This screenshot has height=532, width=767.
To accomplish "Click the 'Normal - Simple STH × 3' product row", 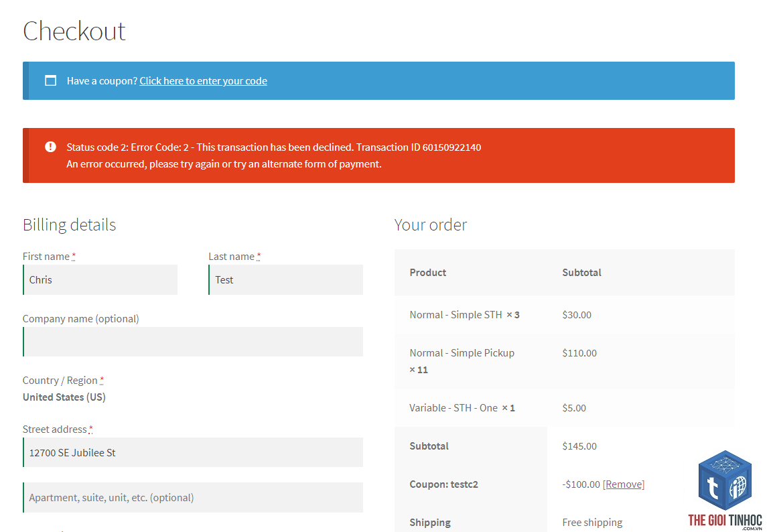I will (565, 315).
